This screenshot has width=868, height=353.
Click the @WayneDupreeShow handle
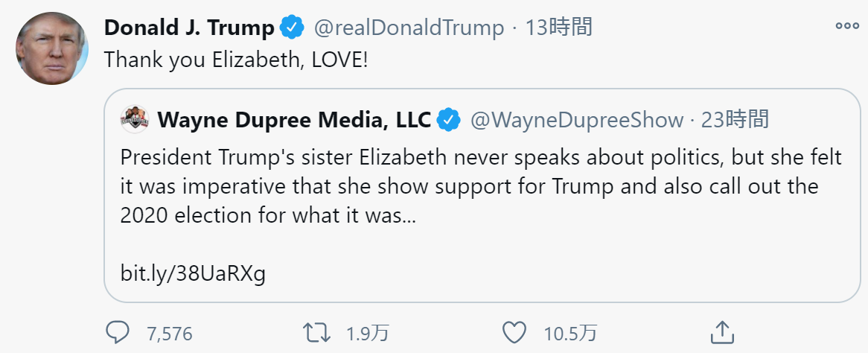[577, 120]
